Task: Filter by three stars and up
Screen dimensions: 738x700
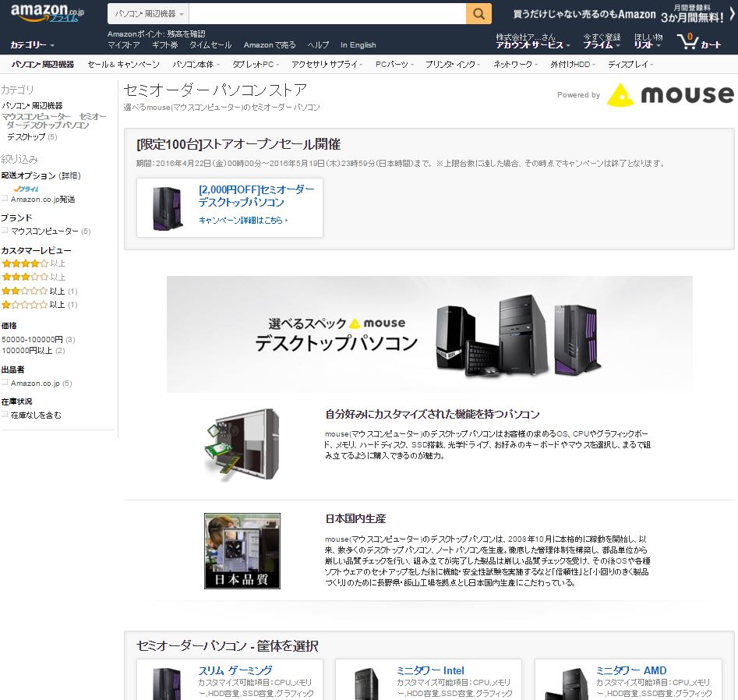Action: click(34, 277)
